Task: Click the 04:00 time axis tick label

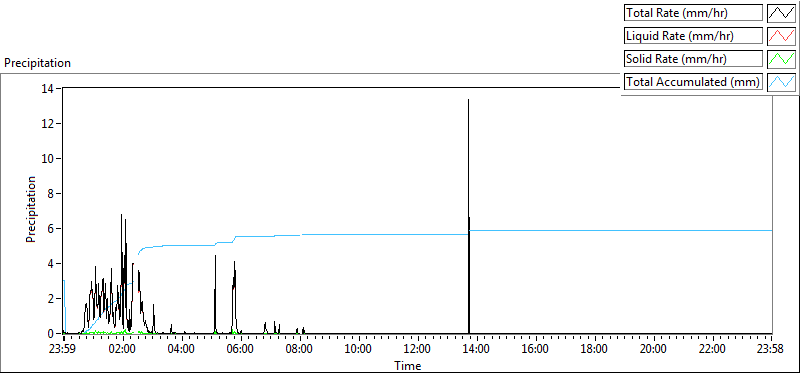Action: 182,350
